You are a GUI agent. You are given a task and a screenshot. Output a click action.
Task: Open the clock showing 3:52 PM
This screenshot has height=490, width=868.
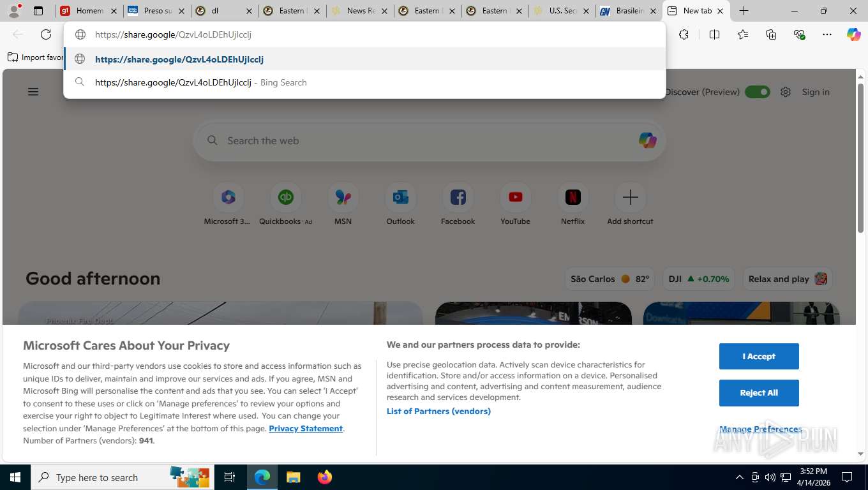coord(814,477)
